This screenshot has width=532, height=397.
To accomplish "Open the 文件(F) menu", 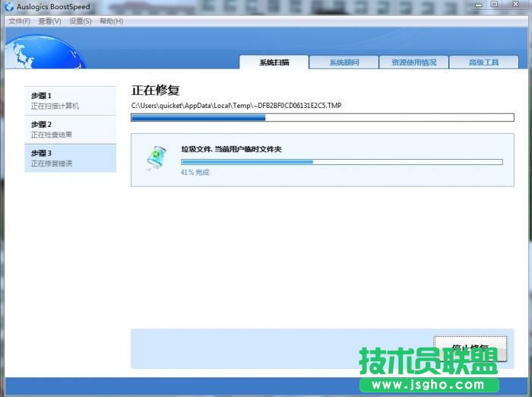I will tap(19, 21).
